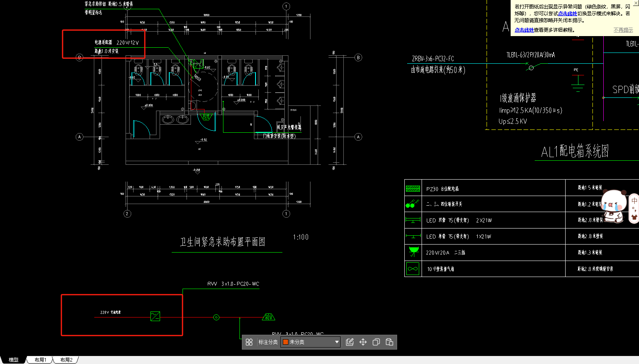The height and width of the screenshot is (364, 639).
Task: Click the 带明显标志 note text
Action: click(x=93, y=12)
